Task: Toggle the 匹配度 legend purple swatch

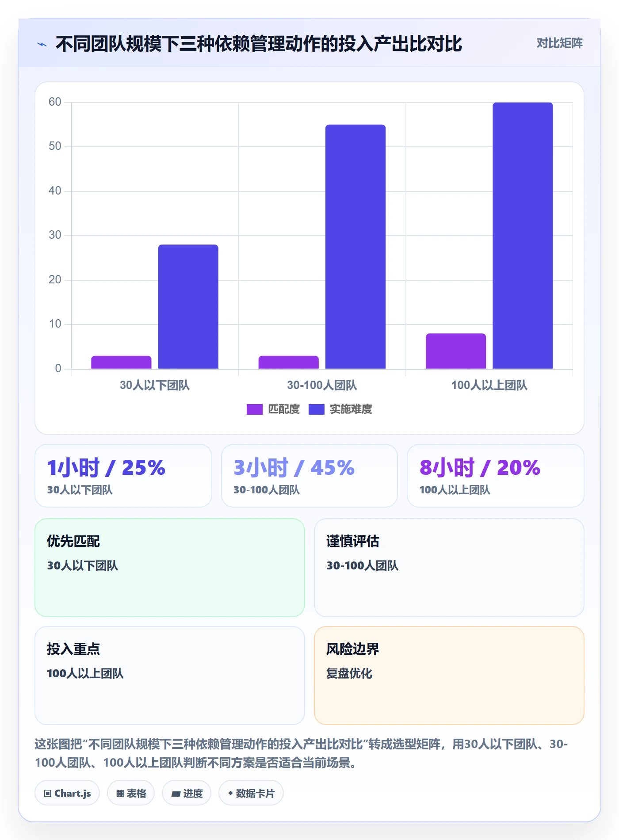Action: [x=255, y=409]
